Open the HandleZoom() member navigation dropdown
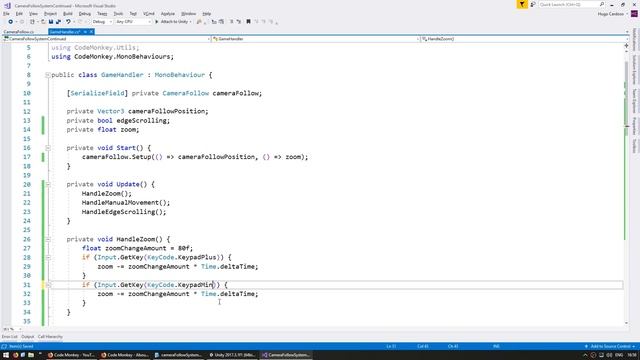640x360 pixels. point(524,39)
